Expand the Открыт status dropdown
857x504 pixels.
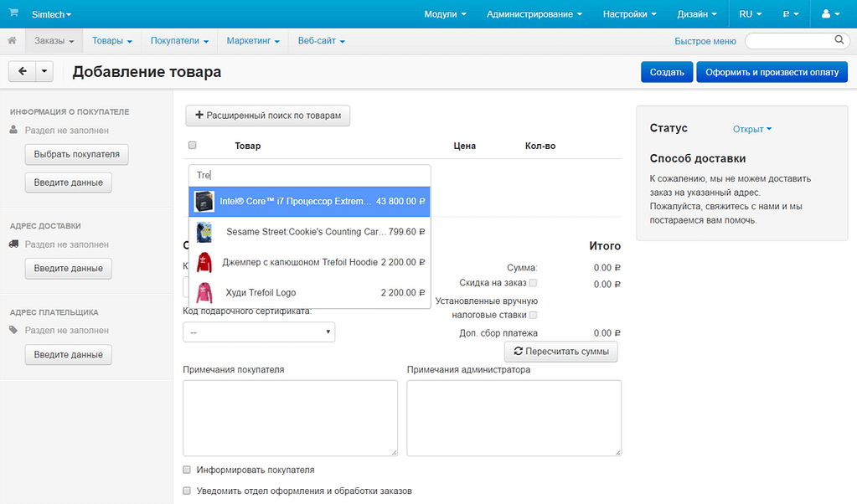751,129
